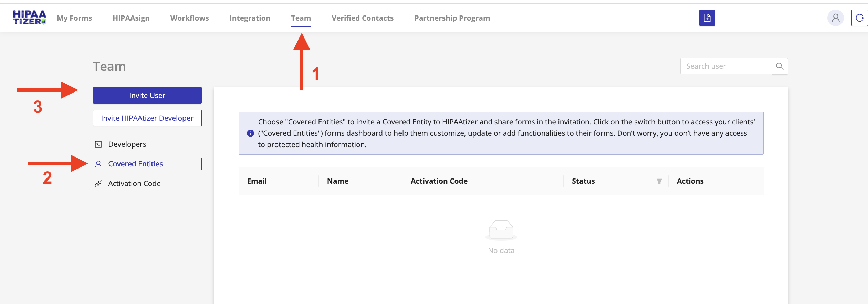The width and height of the screenshot is (868, 304).
Task: Click the Covered Entities person icon
Action: (x=98, y=164)
